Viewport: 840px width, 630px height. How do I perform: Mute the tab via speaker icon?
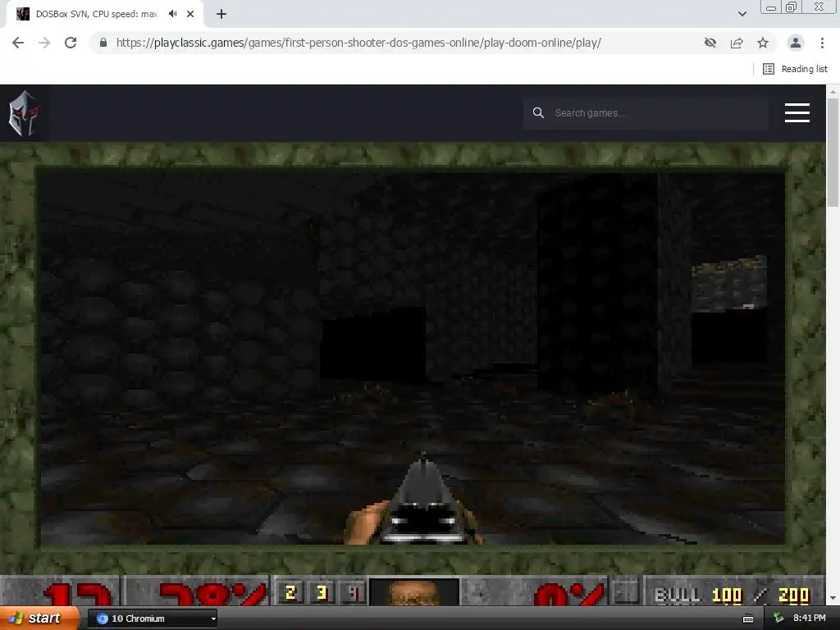click(172, 14)
